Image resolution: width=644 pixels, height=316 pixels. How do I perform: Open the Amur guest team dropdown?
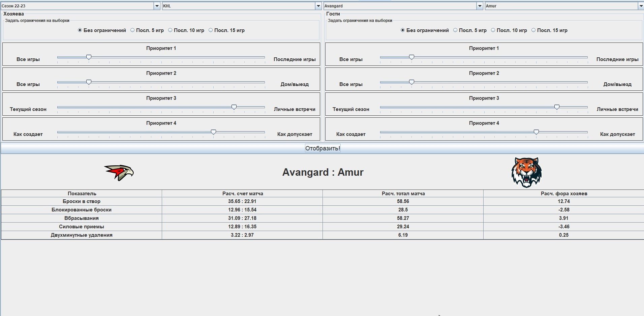641,6
